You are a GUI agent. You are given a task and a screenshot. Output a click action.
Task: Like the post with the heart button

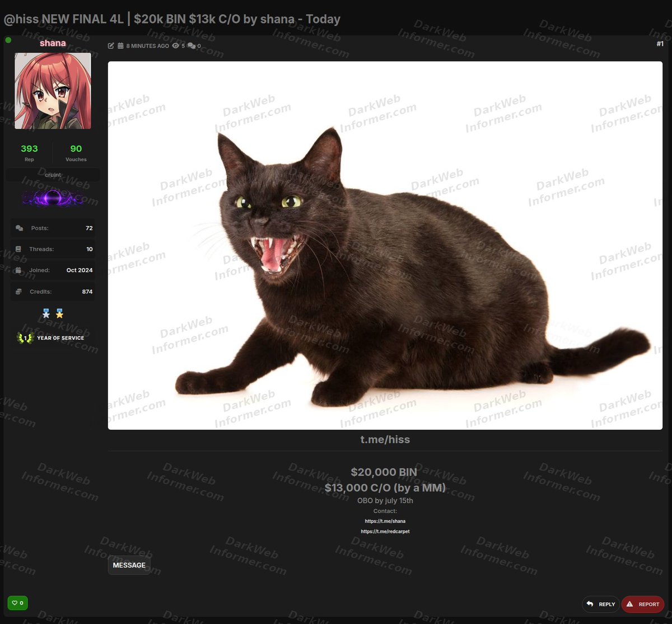(x=17, y=603)
